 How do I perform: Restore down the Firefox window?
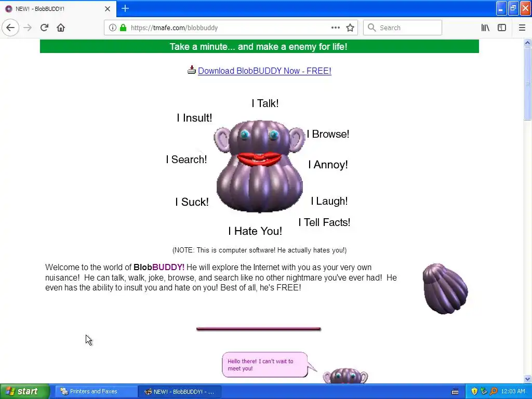[x=513, y=8]
